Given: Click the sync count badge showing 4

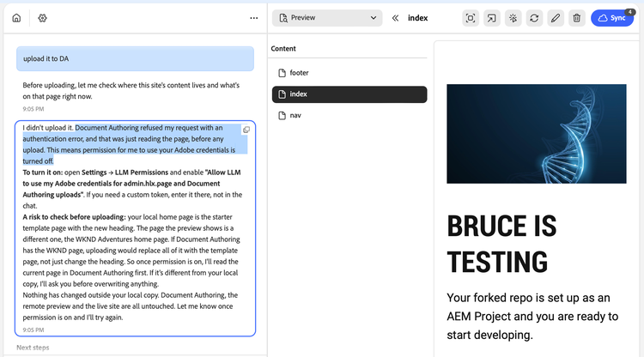Looking at the screenshot, I should click(629, 12).
